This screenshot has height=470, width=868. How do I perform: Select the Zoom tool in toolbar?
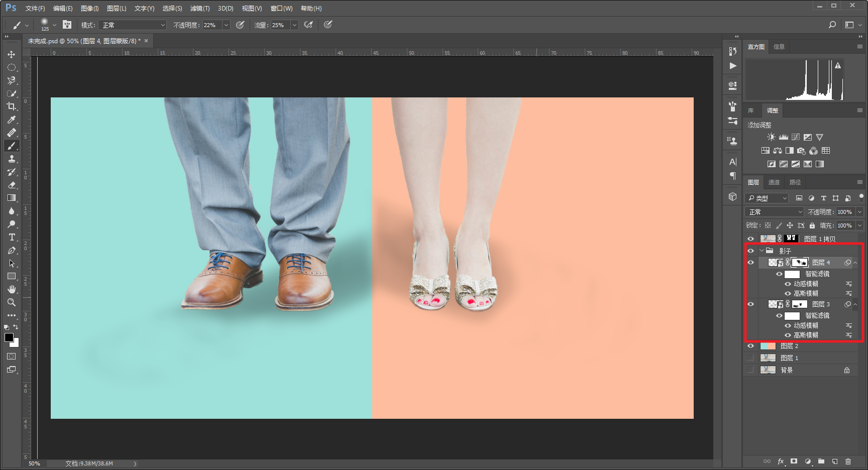(x=11, y=302)
